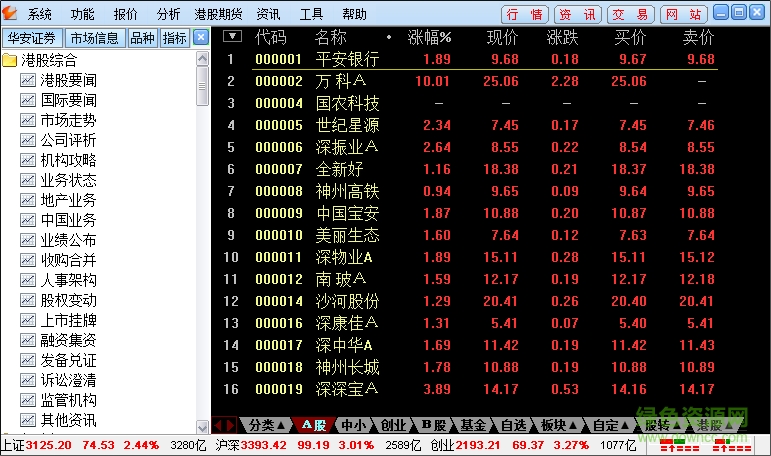Click the 港股要闻 chart icon
The height and width of the screenshot is (456, 771).
pos(28,80)
